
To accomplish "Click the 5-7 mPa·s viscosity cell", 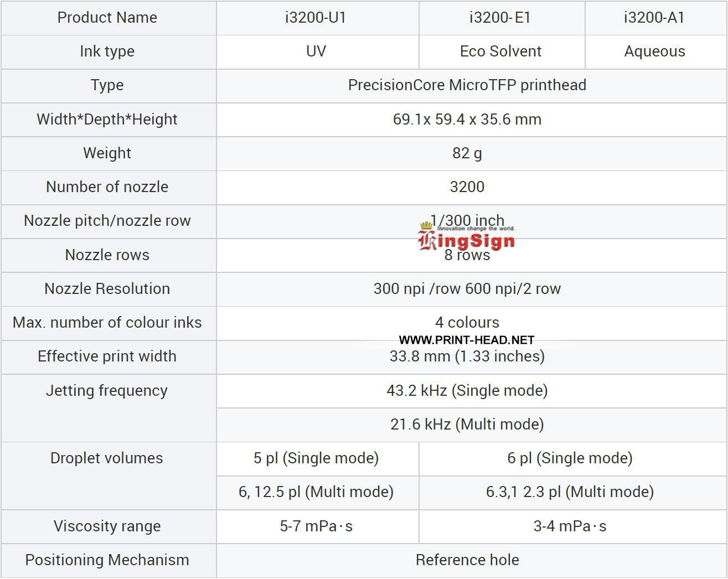I will click(x=316, y=526).
